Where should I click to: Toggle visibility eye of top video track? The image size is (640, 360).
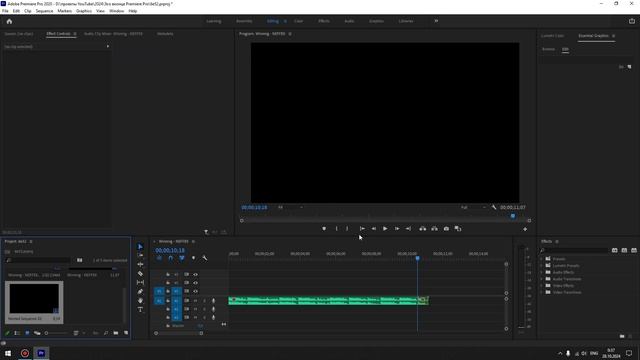tap(196, 274)
